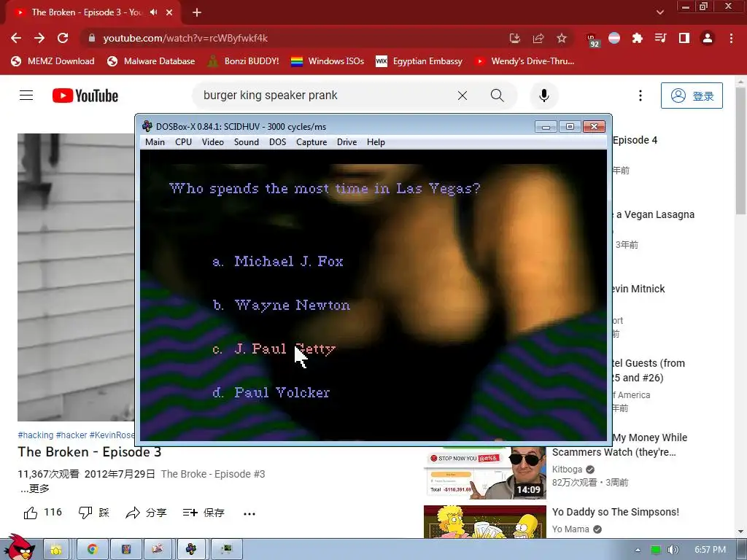
Task: Open the Windows ISOs bookmark
Action: pyautogui.click(x=328, y=61)
